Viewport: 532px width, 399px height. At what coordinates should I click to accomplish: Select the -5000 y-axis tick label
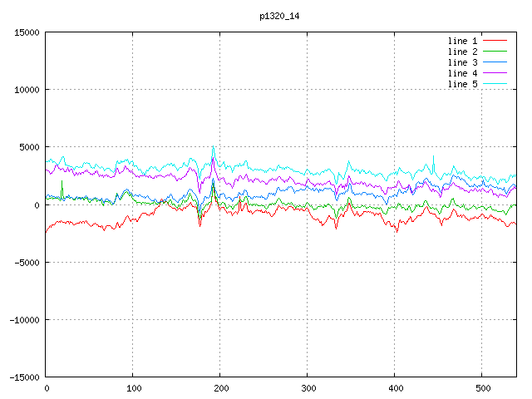[25, 262]
